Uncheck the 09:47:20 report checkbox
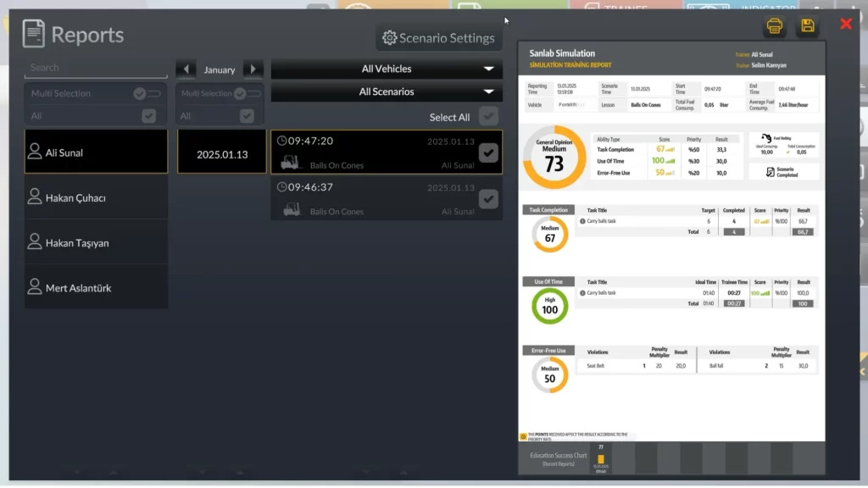The image size is (868, 488). point(488,152)
